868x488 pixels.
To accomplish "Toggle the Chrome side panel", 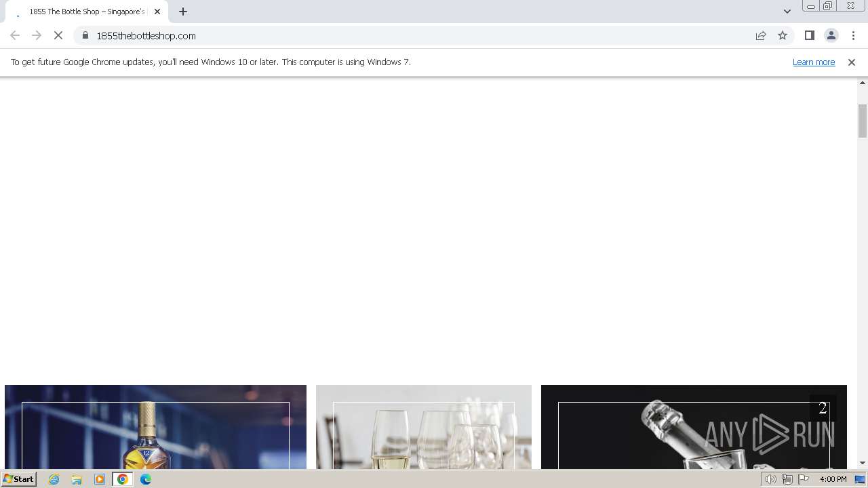I will click(809, 35).
